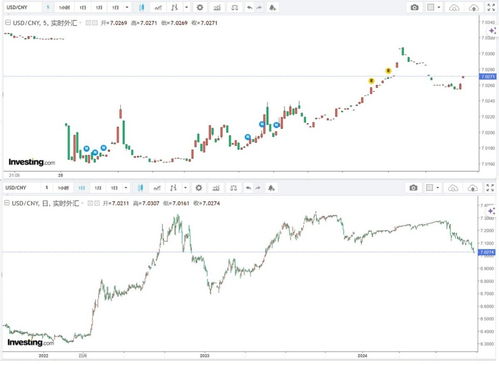Image resolution: width=499 pixels, height=365 pixels.
Task: Select 1-hour interval in top toolbar
Action: (64, 7)
